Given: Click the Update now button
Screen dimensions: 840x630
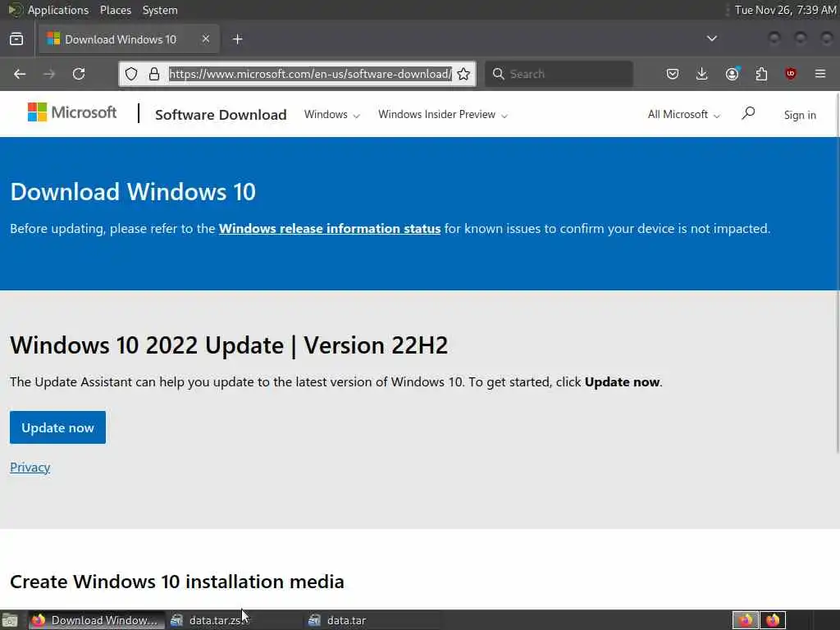Looking at the screenshot, I should point(58,427).
